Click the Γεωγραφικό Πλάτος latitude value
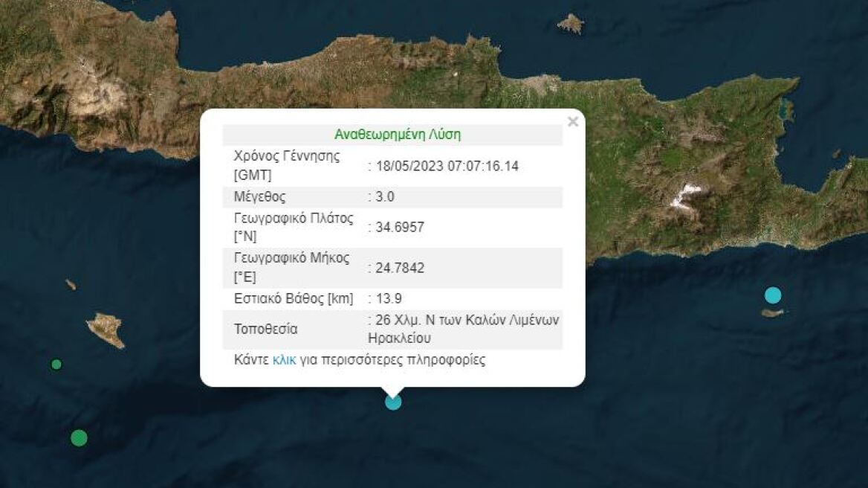Image resolution: width=868 pixels, height=488 pixels. (x=399, y=227)
